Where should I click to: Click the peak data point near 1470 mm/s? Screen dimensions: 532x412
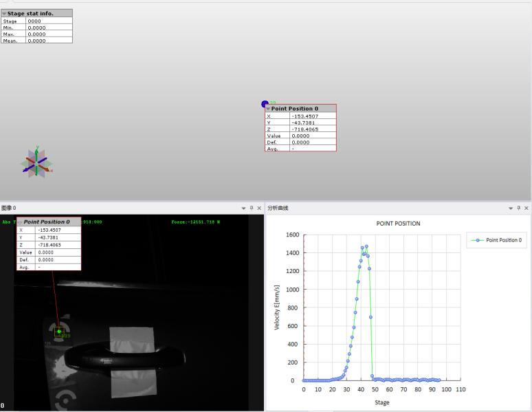click(366, 246)
